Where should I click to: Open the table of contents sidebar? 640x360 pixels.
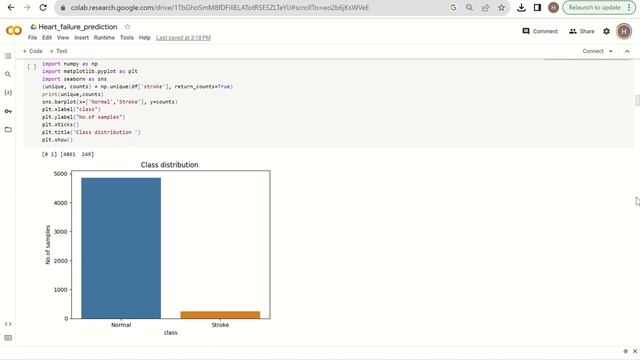point(8,56)
